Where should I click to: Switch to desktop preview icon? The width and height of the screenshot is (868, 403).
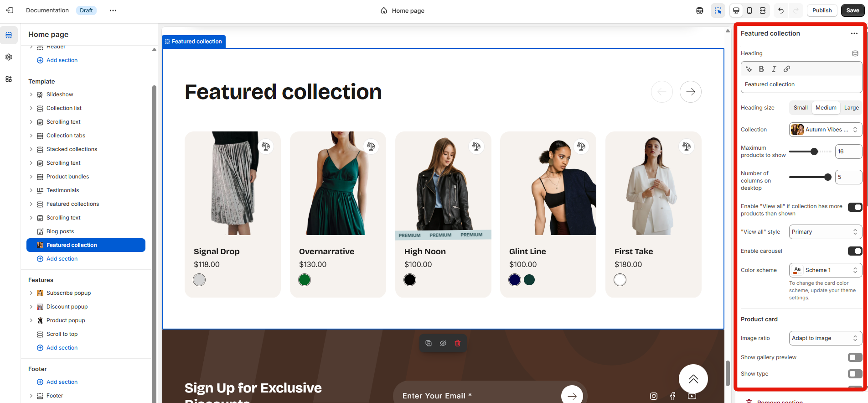tap(736, 10)
